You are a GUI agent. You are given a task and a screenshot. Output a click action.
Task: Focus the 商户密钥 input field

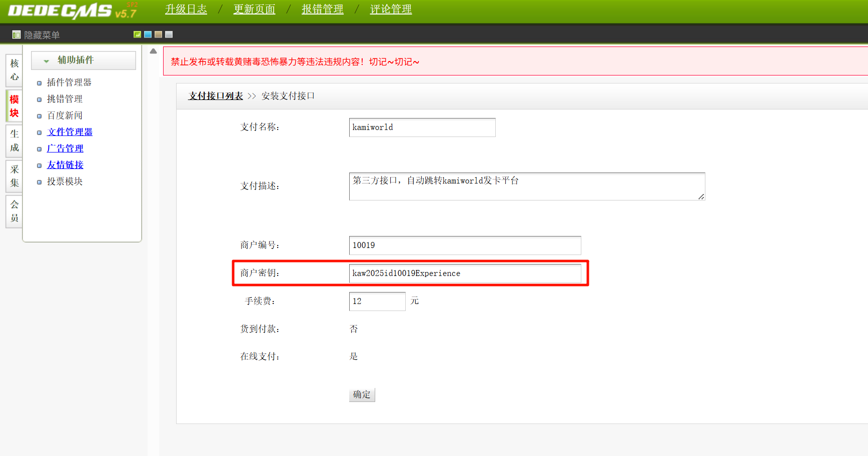[465, 273]
